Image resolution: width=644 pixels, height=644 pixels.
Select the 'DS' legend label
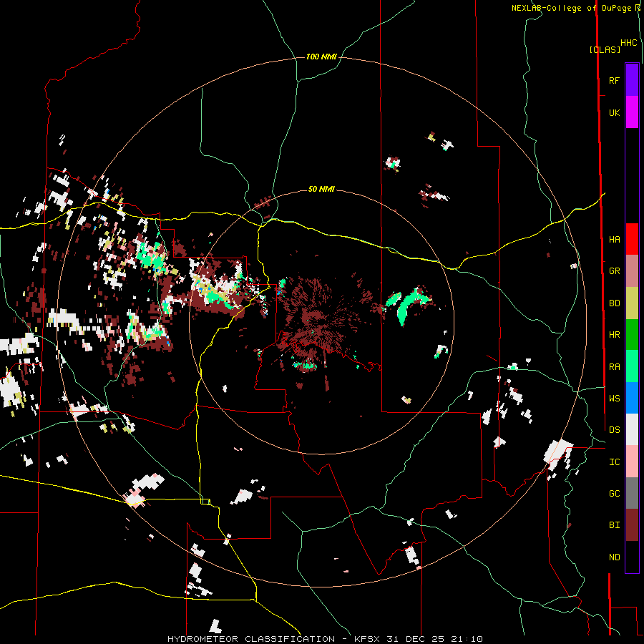[x=614, y=430]
